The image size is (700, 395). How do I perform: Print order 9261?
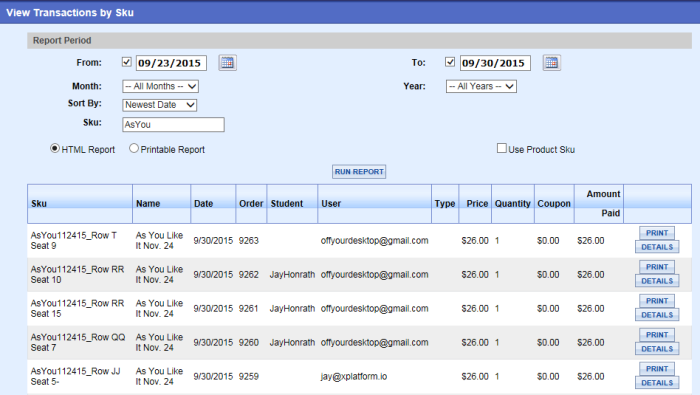coord(657,301)
